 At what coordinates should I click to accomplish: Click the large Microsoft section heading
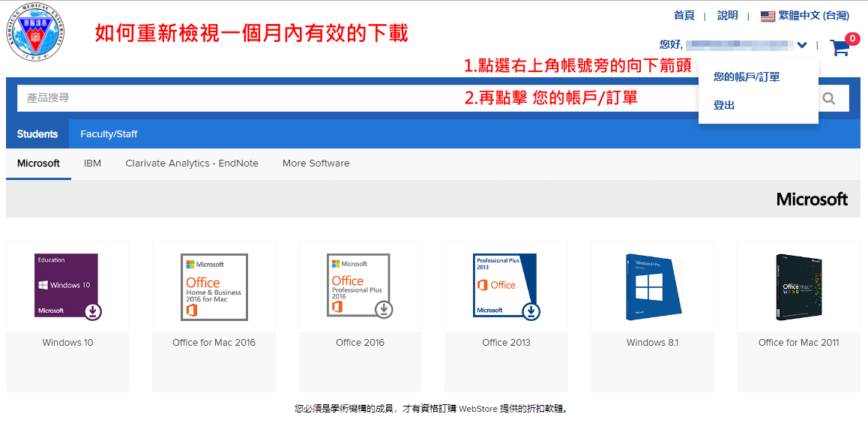pos(812,199)
